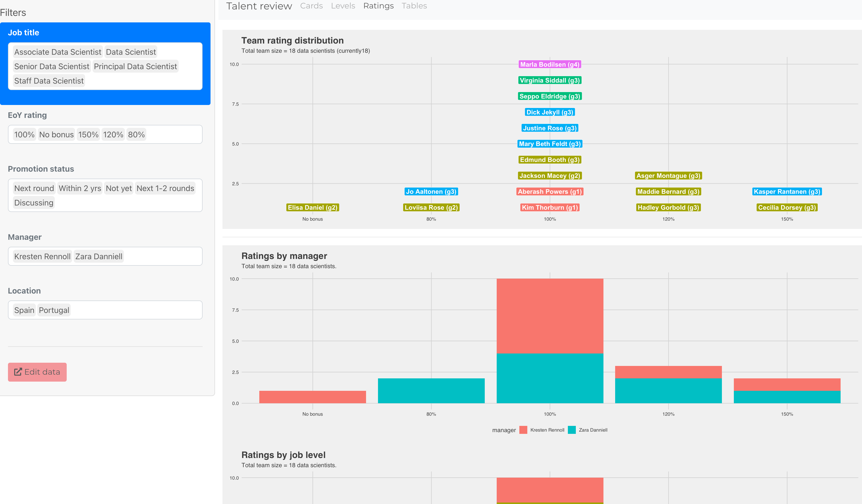
Task: Click the Team rating distribution heading
Action: [292, 40]
